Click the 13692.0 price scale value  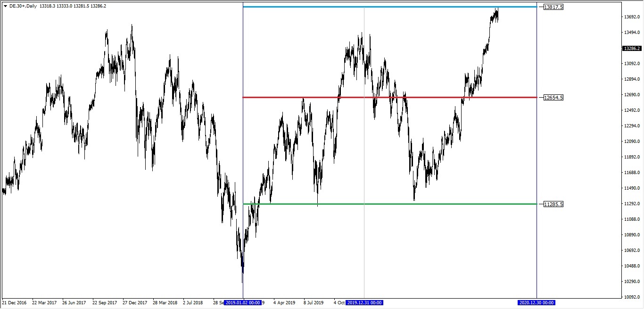(632, 17)
